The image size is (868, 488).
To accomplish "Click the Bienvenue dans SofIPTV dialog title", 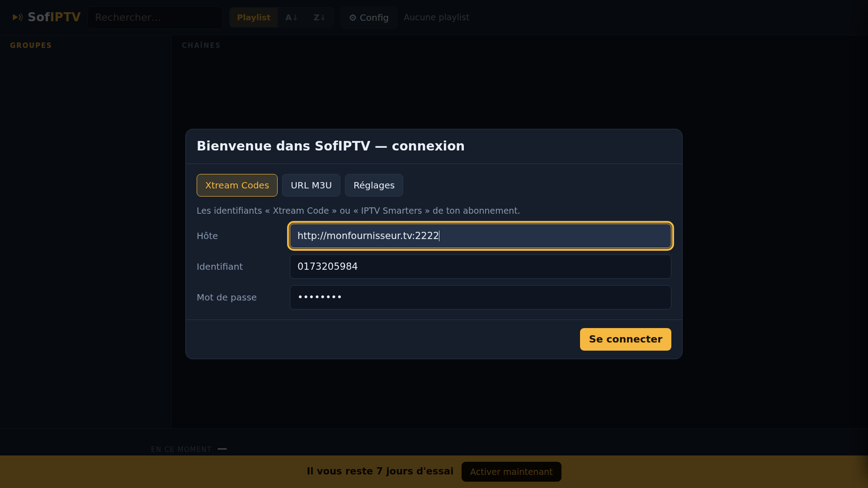I will tap(330, 146).
